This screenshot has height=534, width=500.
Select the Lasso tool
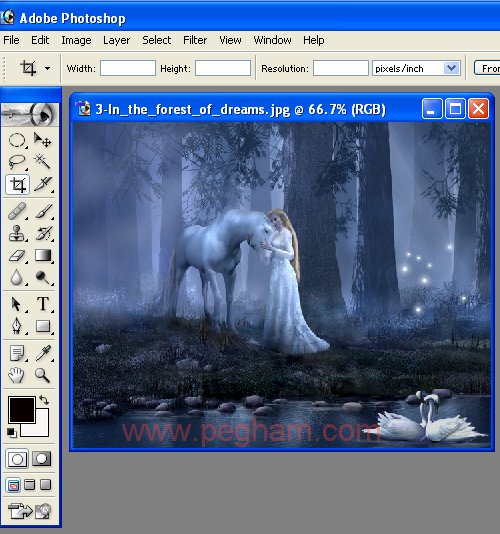(17, 161)
